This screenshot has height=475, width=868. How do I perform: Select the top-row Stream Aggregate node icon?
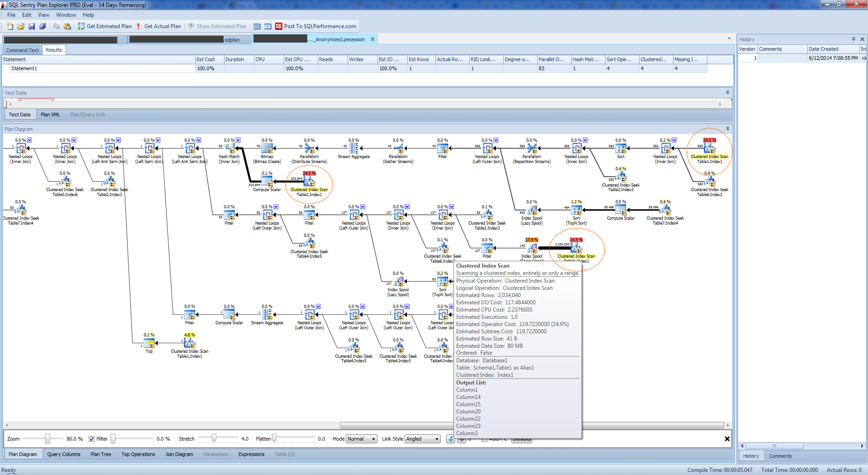click(354, 148)
